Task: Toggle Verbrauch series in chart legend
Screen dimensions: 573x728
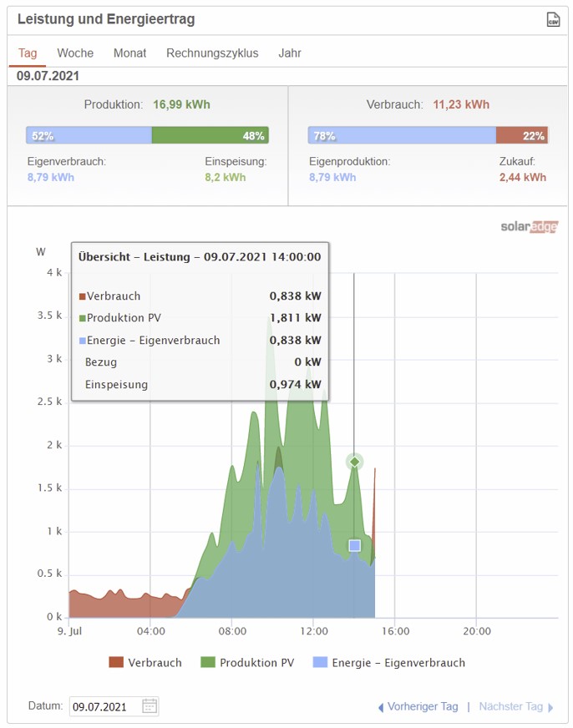Action: (x=145, y=663)
